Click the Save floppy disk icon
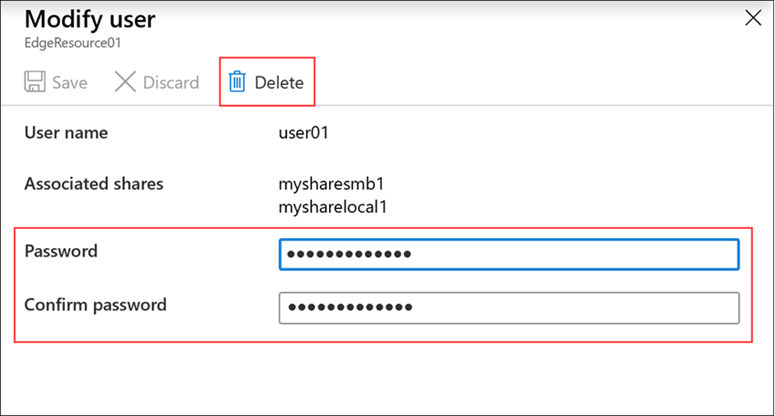Image resolution: width=775 pixels, height=416 pixels. tap(35, 82)
